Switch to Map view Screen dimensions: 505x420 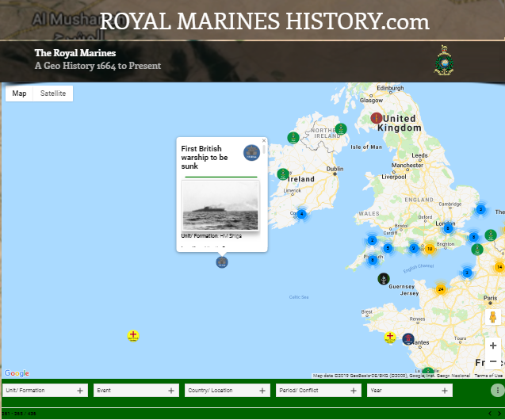tap(19, 94)
